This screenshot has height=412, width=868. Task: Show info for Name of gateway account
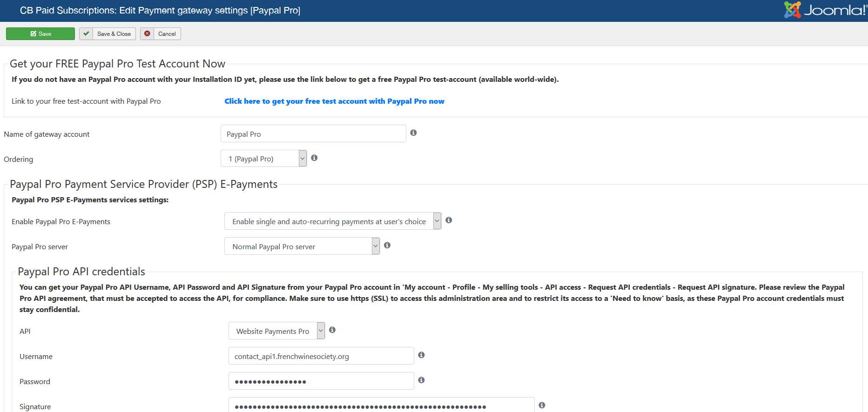click(413, 133)
